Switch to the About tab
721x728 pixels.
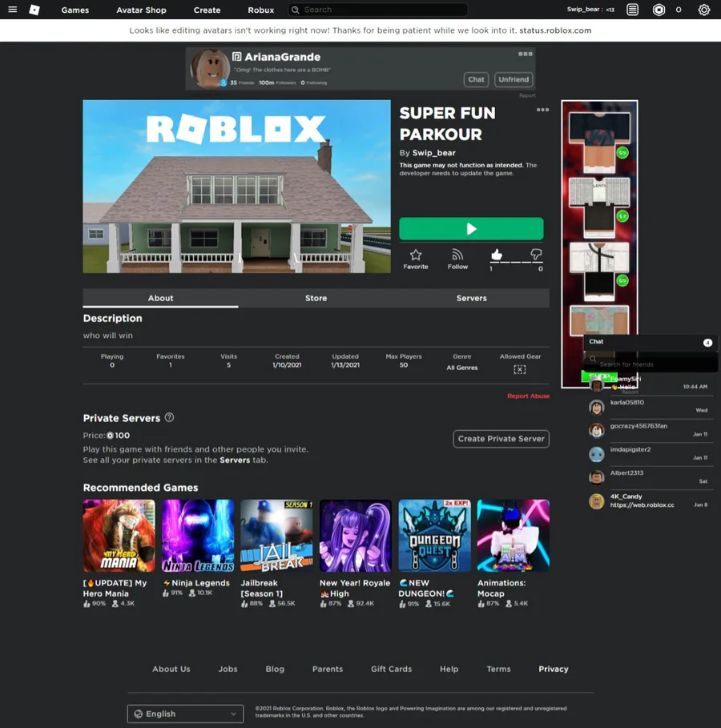pyautogui.click(x=161, y=298)
